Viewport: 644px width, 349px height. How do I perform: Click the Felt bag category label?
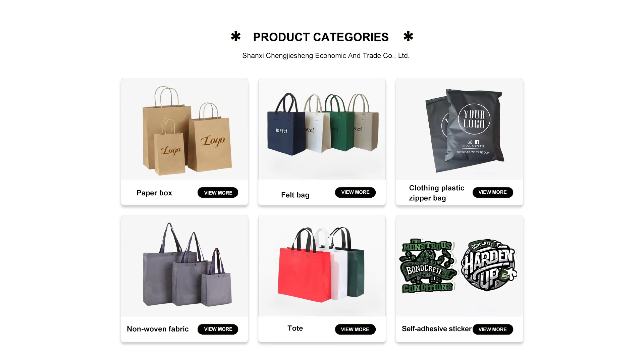coord(295,195)
